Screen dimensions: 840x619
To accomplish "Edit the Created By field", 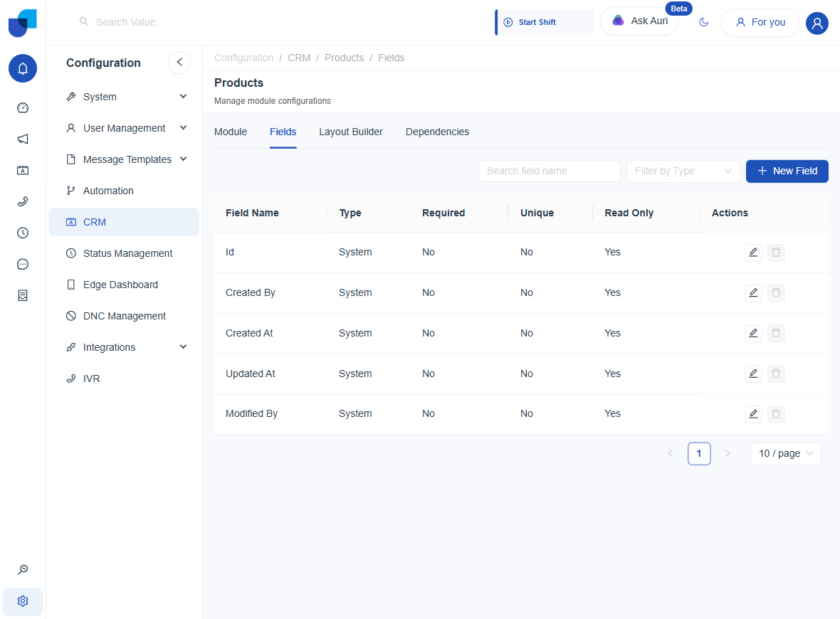I will pyautogui.click(x=753, y=293).
